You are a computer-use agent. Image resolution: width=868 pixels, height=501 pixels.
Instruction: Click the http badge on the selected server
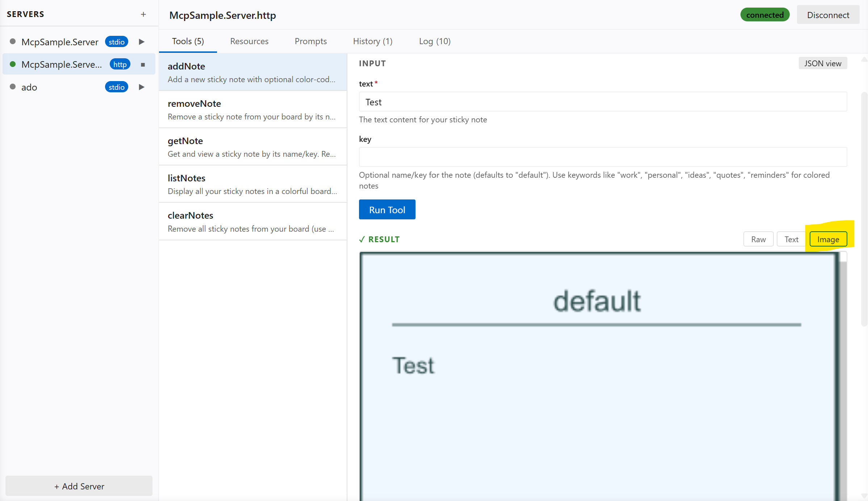(120, 64)
